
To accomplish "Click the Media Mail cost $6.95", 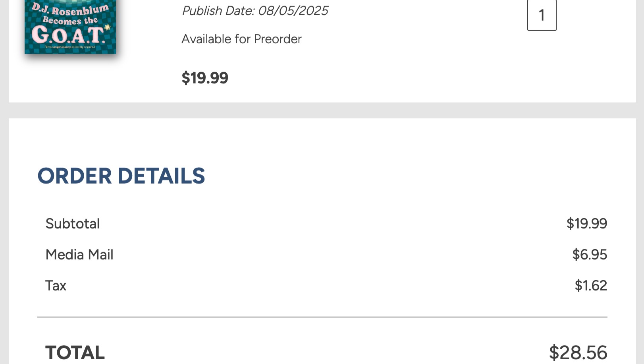I will click(590, 254).
